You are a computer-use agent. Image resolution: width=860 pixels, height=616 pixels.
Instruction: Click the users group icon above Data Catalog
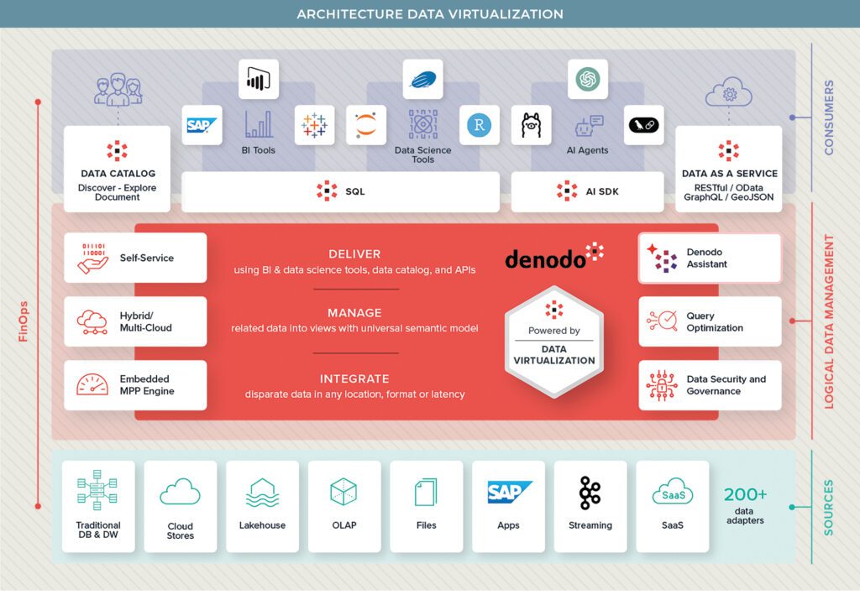point(118,89)
